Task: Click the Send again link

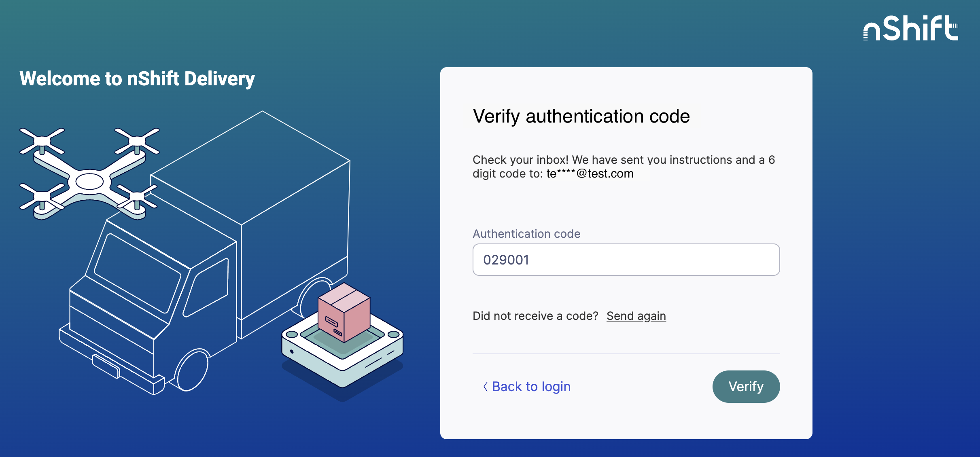Action: pyautogui.click(x=636, y=316)
